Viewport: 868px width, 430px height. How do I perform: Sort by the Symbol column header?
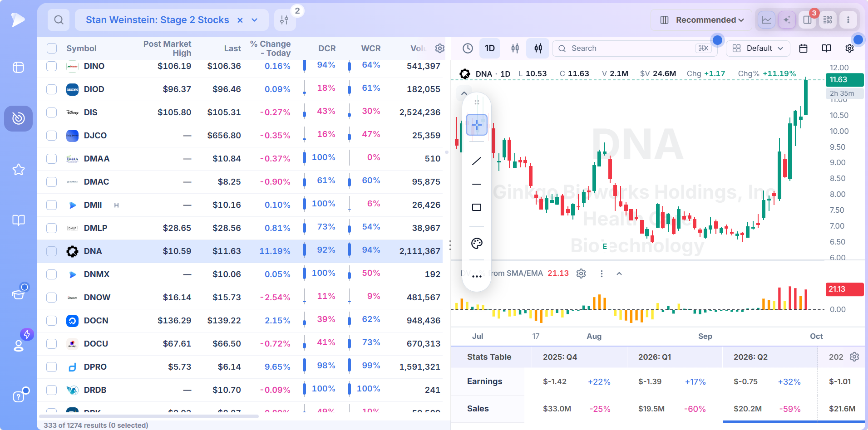82,49
